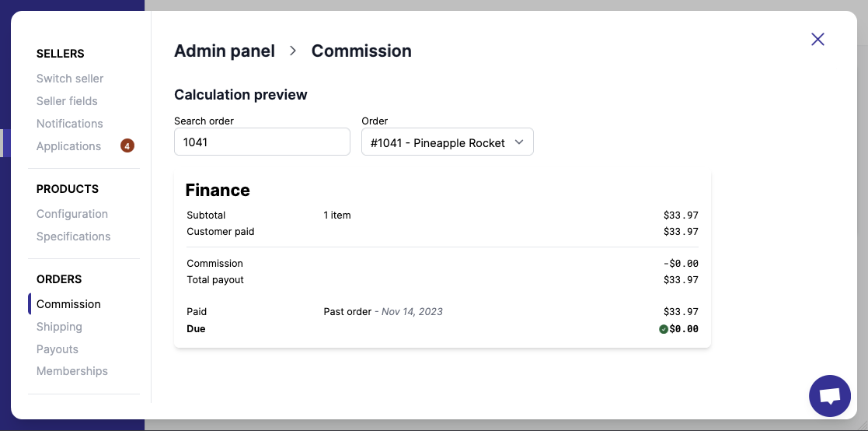Viewport: 868px width, 431px height.
Task: Open seller Applications page
Action: 68,146
